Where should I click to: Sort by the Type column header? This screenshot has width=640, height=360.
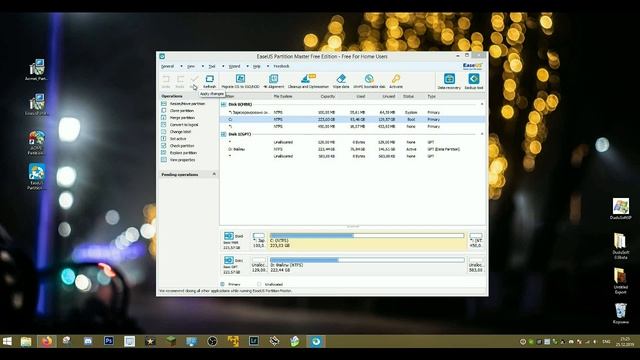pos(431,96)
